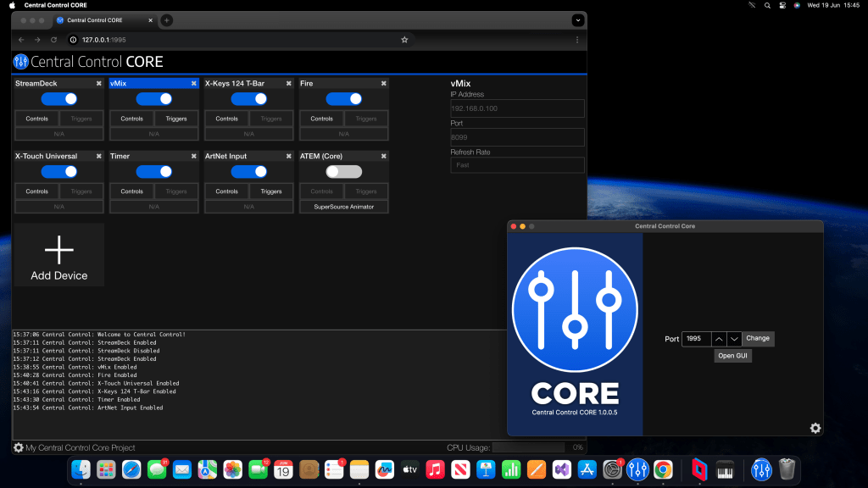This screenshot has height=488, width=868.
Task: Remove the ATEM (Core) device card
Action: click(x=384, y=157)
